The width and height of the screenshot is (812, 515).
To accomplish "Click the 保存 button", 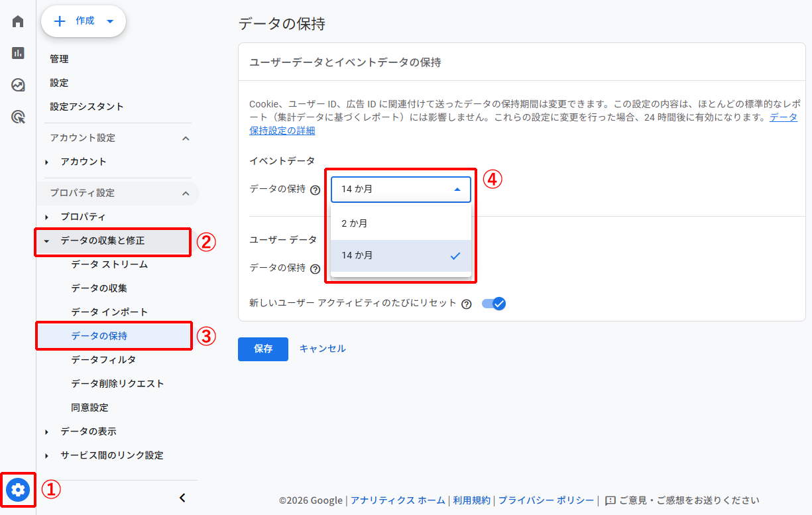I will tap(262, 349).
